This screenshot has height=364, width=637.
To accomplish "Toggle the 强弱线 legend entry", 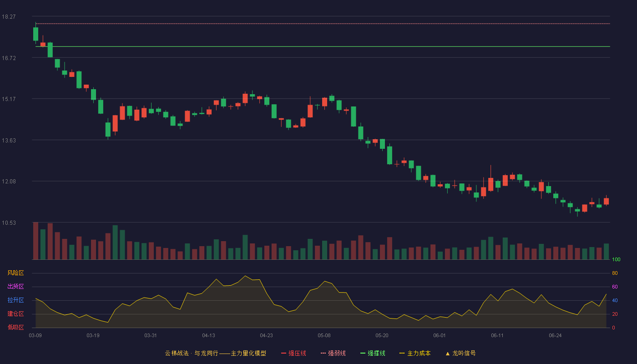I will pos(333,353).
